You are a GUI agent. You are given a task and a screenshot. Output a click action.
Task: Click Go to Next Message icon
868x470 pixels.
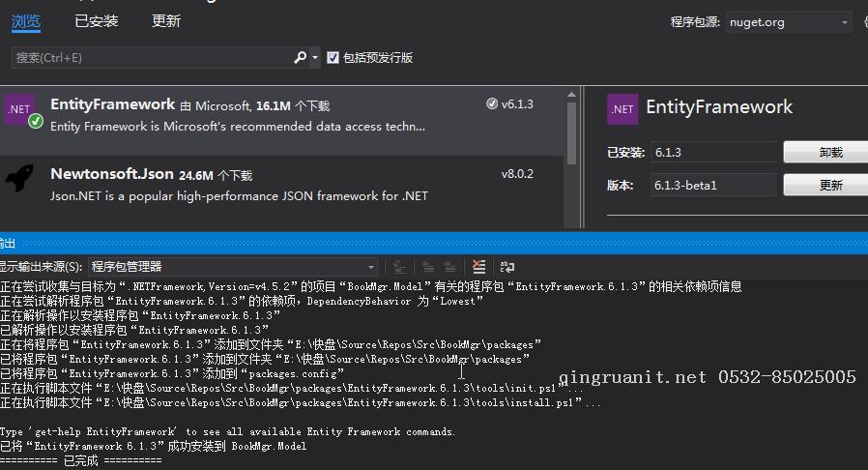pyautogui.click(x=449, y=267)
